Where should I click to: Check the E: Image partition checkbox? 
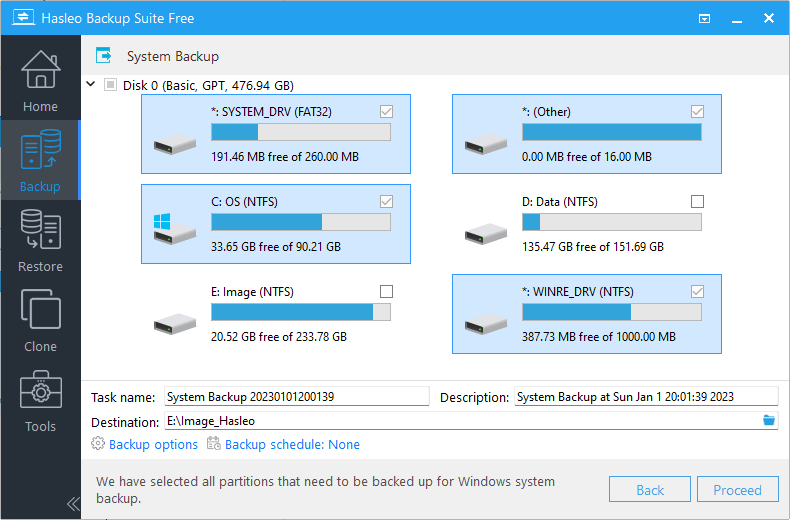(387, 292)
